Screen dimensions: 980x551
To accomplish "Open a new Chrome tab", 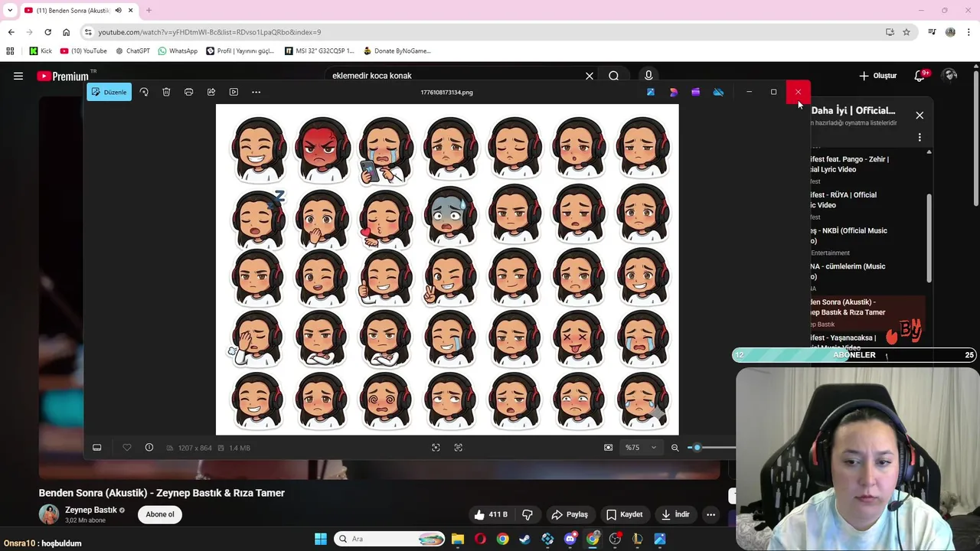I will pyautogui.click(x=149, y=11).
